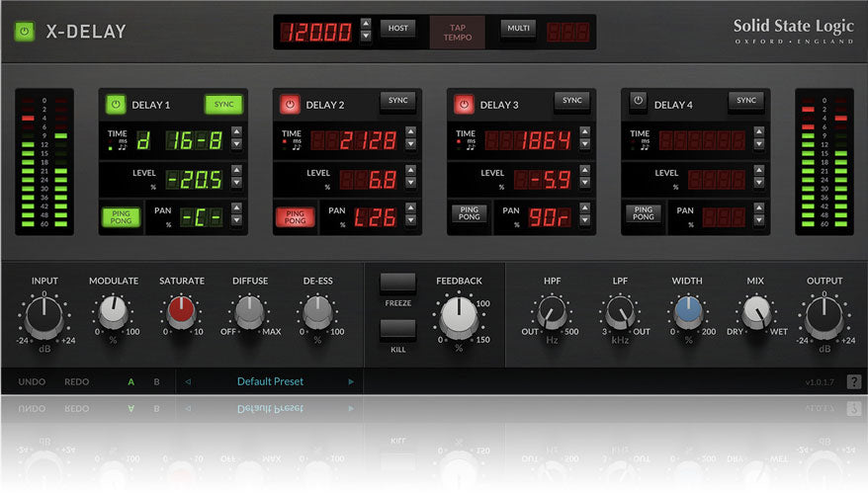
Task: Increase Delay 3 PAN value
Action: (584, 207)
